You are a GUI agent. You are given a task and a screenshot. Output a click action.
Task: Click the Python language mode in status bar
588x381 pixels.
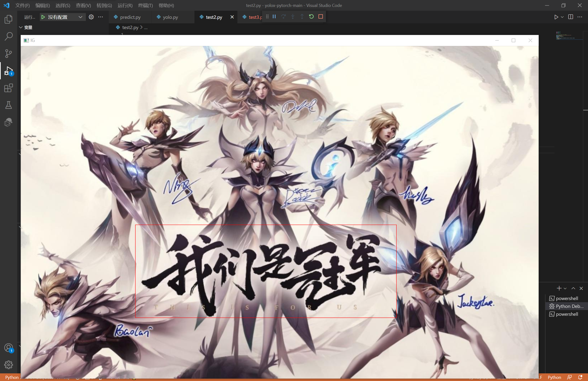point(554,377)
